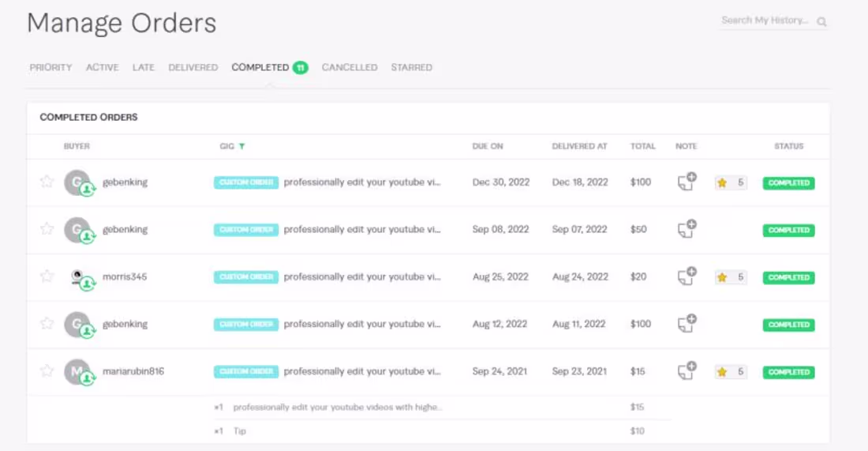This screenshot has width=868, height=451.
Task: Switch to the Cancelled tab
Action: coord(350,68)
